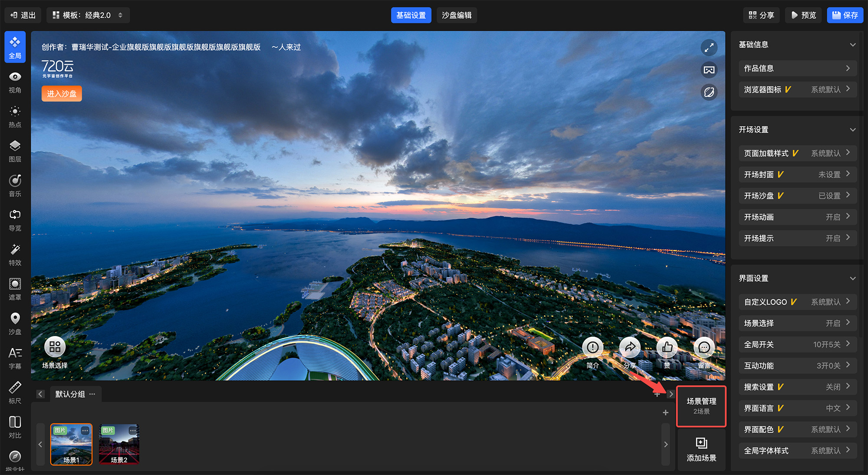Click the 赞 thumbs-up icon

pos(667,347)
